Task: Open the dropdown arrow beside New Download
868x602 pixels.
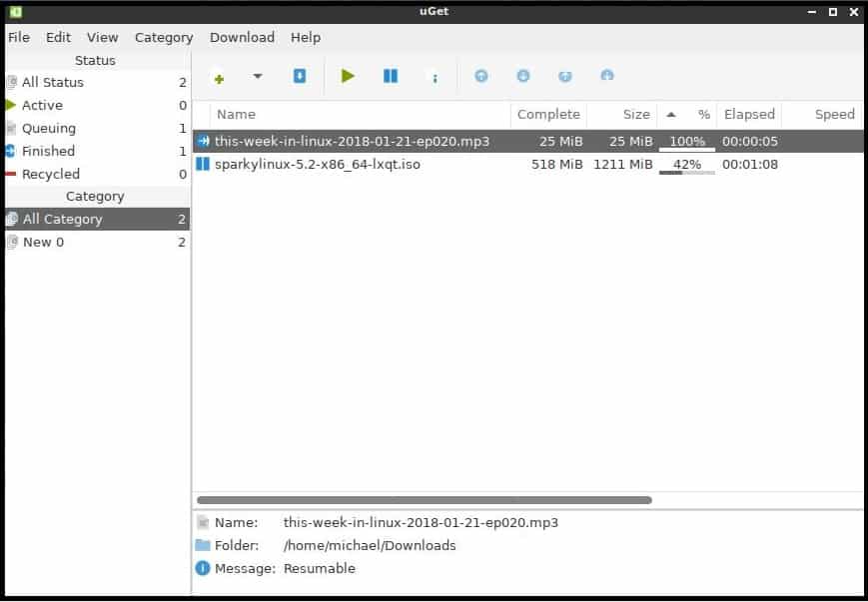Action: pos(258,76)
